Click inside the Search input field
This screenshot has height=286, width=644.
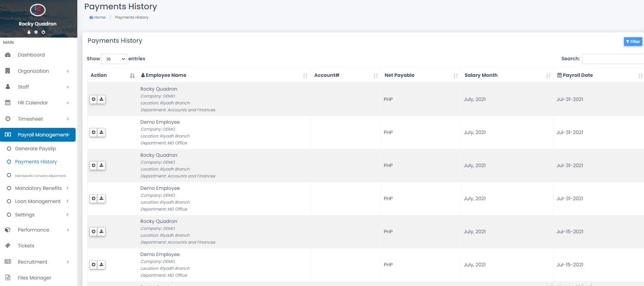pos(613,59)
